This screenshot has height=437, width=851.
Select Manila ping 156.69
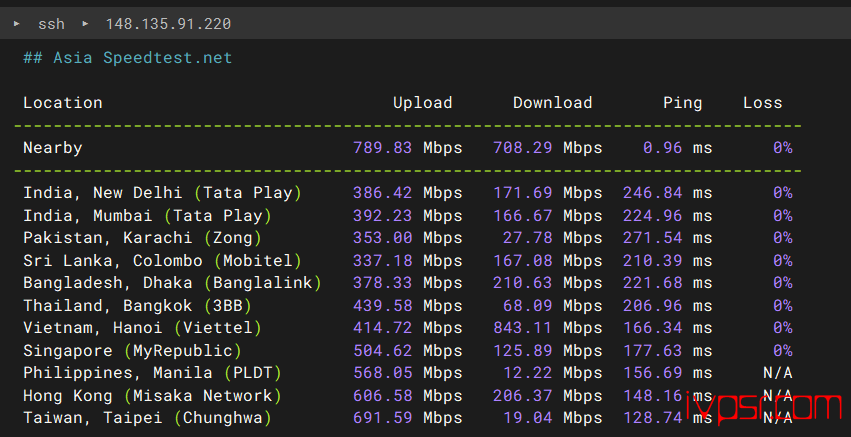point(652,373)
